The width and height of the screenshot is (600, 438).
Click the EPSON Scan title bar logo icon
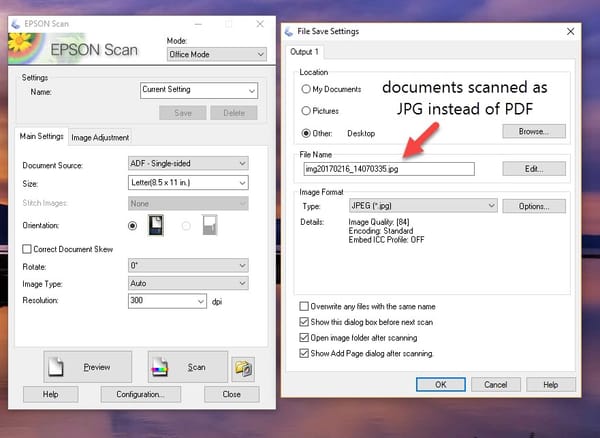16,24
